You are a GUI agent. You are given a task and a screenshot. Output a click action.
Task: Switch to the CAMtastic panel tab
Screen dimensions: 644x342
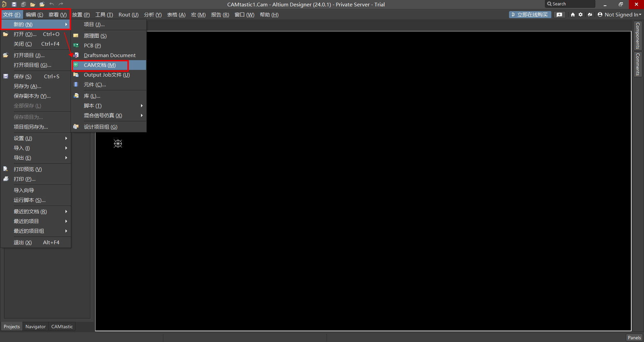(x=62, y=327)
